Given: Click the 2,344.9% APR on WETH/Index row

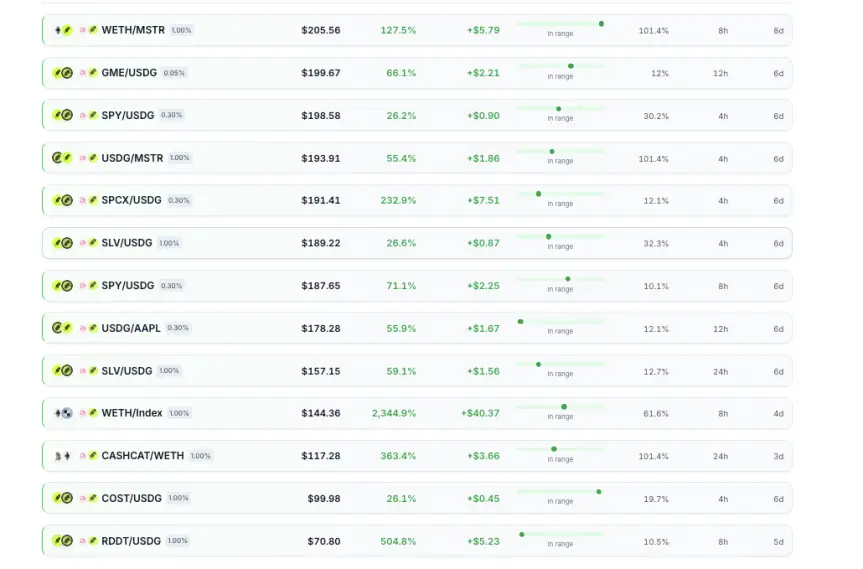Looking at the screenshot, I should (394, 413).
